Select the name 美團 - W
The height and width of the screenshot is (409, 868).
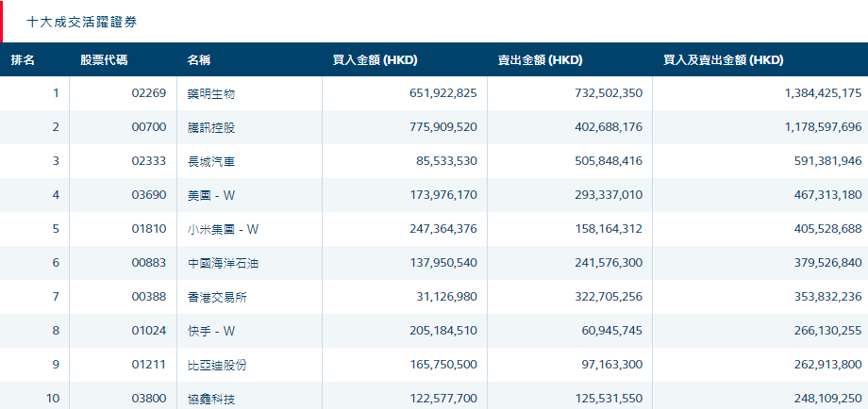pos(212,195)
